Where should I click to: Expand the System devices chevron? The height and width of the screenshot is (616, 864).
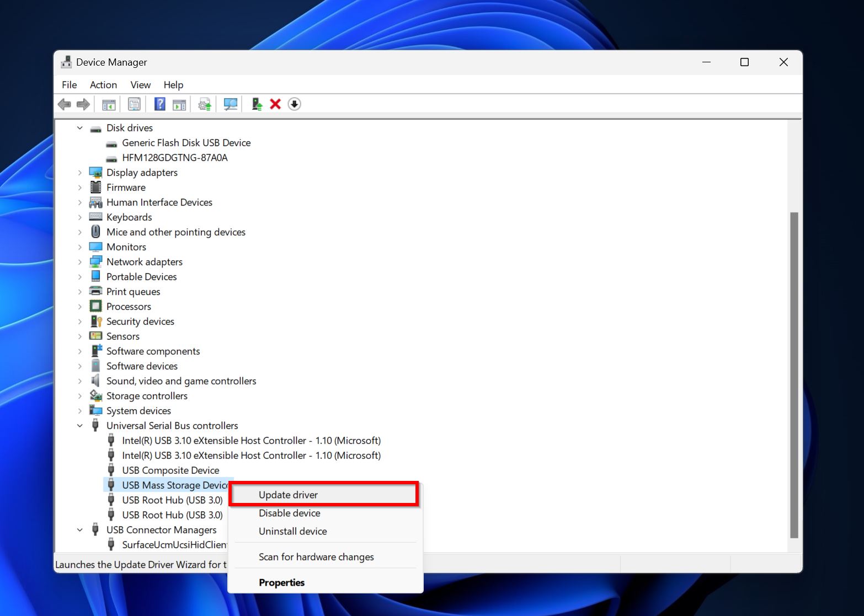coord(80,411)
